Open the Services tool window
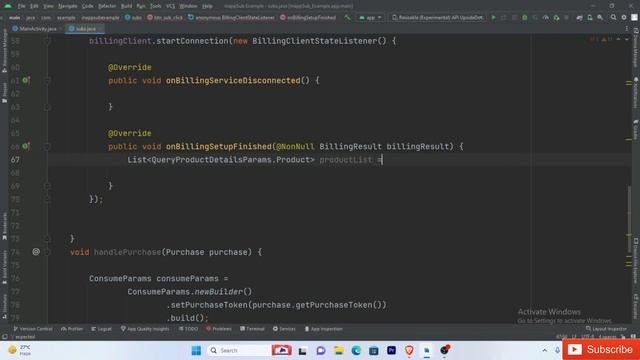The image size is (640, 360). click(x=284, y=329)
